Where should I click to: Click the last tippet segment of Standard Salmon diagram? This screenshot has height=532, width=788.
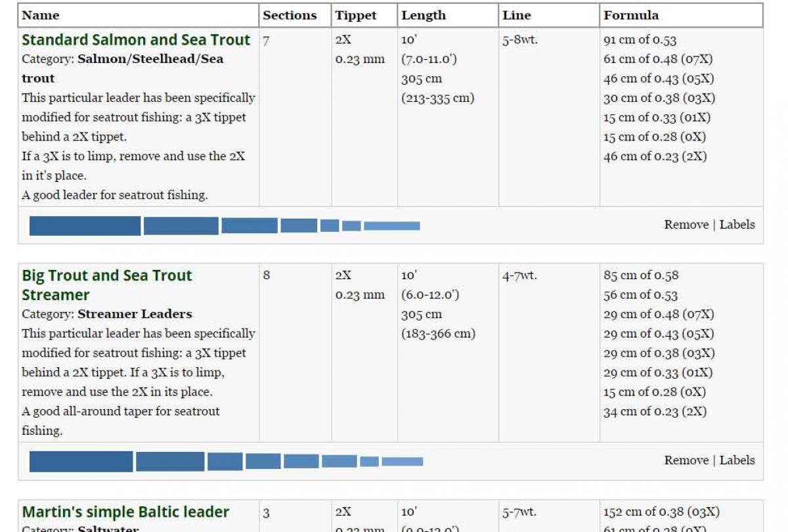[x=392, y=226]
